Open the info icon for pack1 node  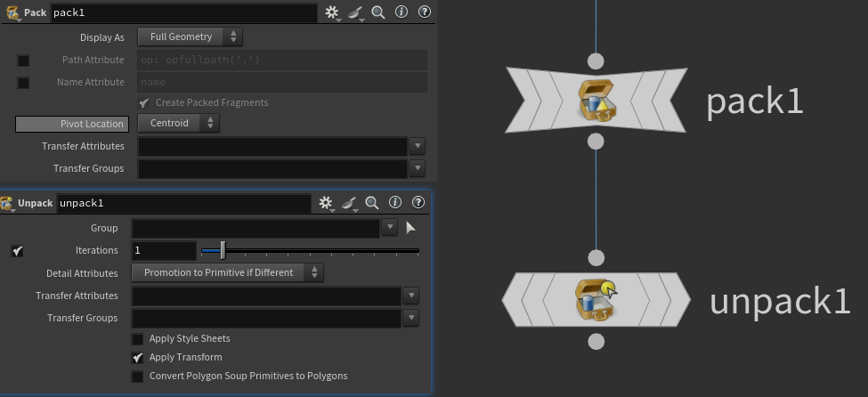point(401,12)
